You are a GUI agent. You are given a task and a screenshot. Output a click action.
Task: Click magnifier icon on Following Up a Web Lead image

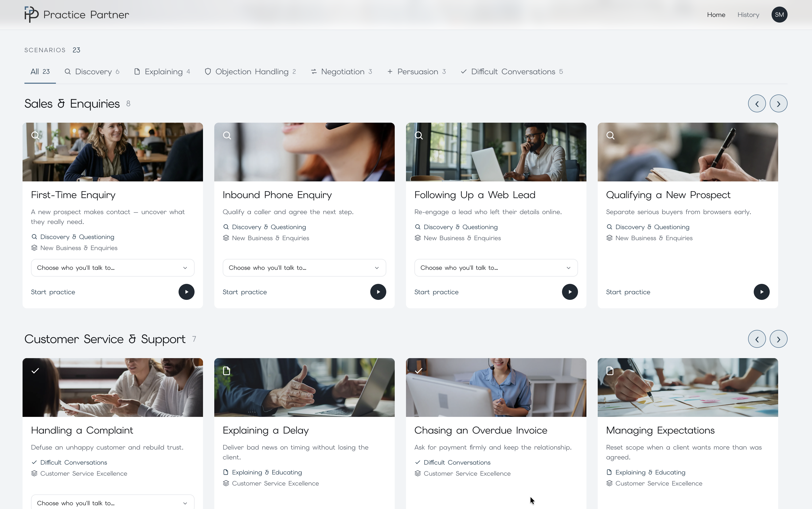(419, 135)
